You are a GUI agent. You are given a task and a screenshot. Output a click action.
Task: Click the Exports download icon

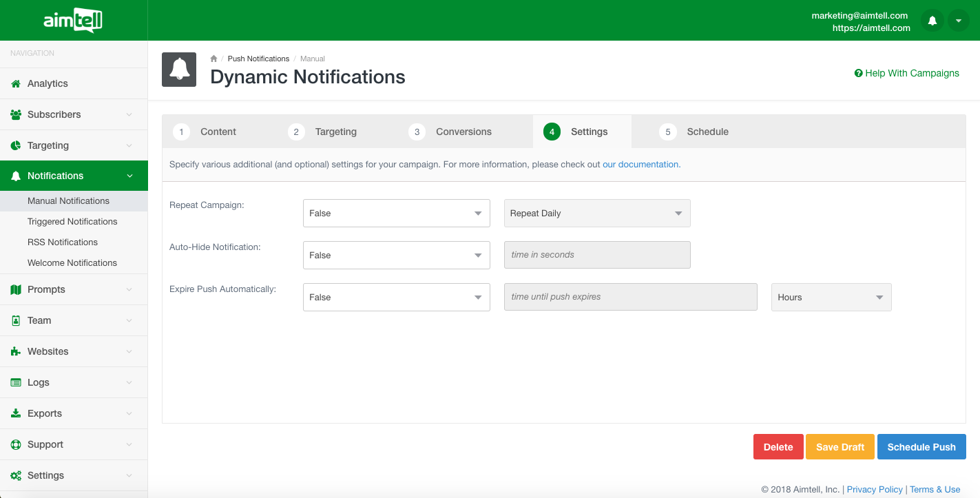[x=14, y=413]
